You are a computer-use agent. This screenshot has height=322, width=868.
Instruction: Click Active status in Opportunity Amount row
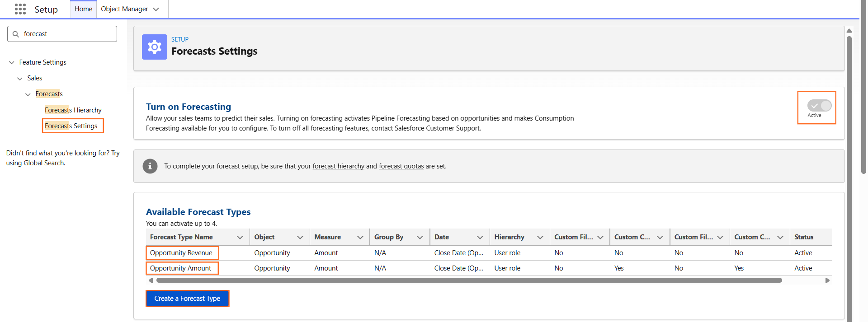click(x=803, y=268)
